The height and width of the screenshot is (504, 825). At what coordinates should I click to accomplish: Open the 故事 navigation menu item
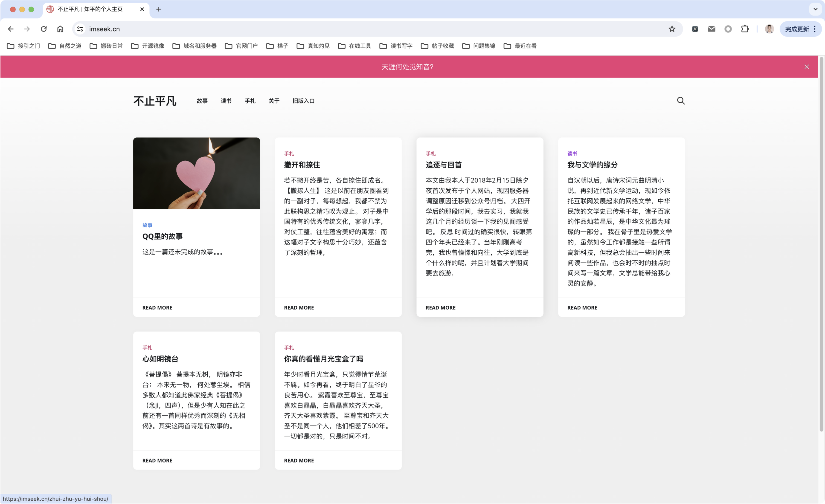pyautogui.click(x=202, y=101)
